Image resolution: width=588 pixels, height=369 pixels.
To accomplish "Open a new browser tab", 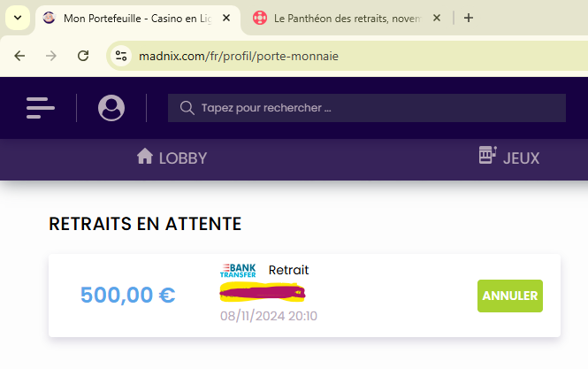I will pyautogui.click(x=469, y=18).
